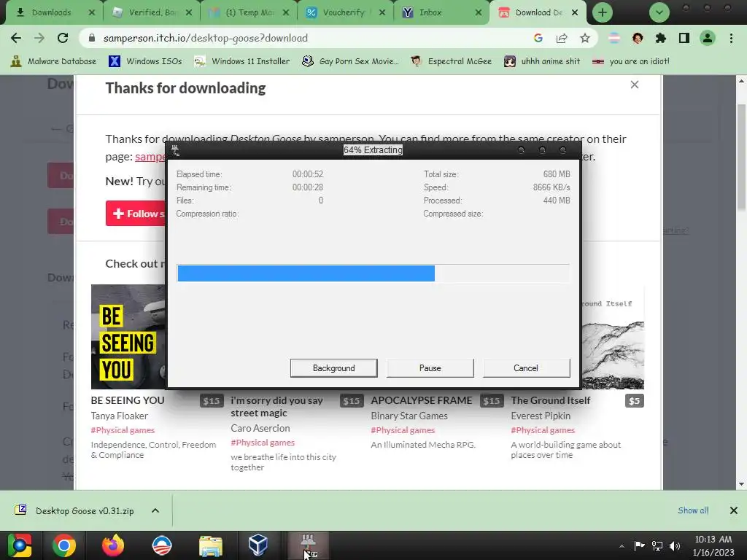Open Windows ISOs bookmark
This screenshot has height=560, width=747.
tap(145, 61)
